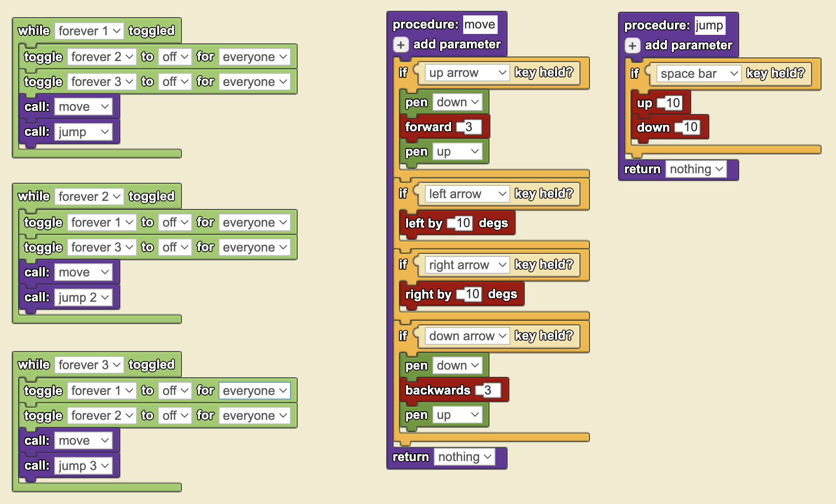Open the down arrow key dropdown
Screen dimensions: 836x504
[x=467, y=336]
